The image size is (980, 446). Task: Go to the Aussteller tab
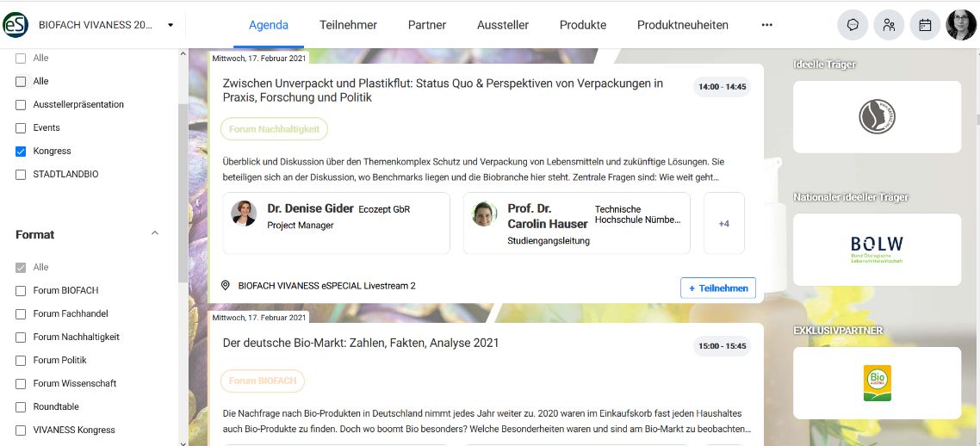503,25
